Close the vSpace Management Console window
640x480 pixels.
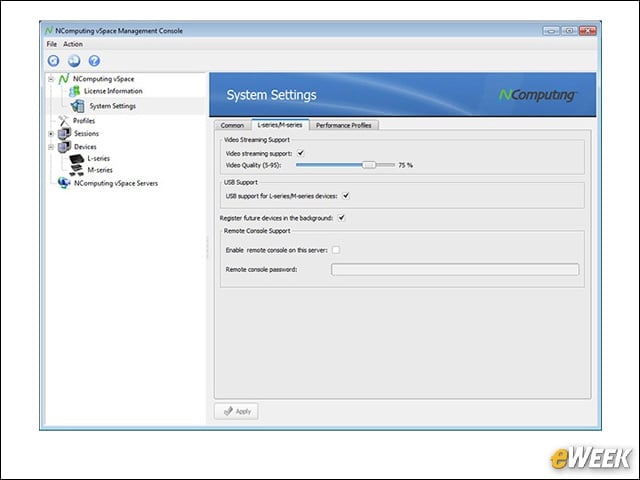coord(588,31)
